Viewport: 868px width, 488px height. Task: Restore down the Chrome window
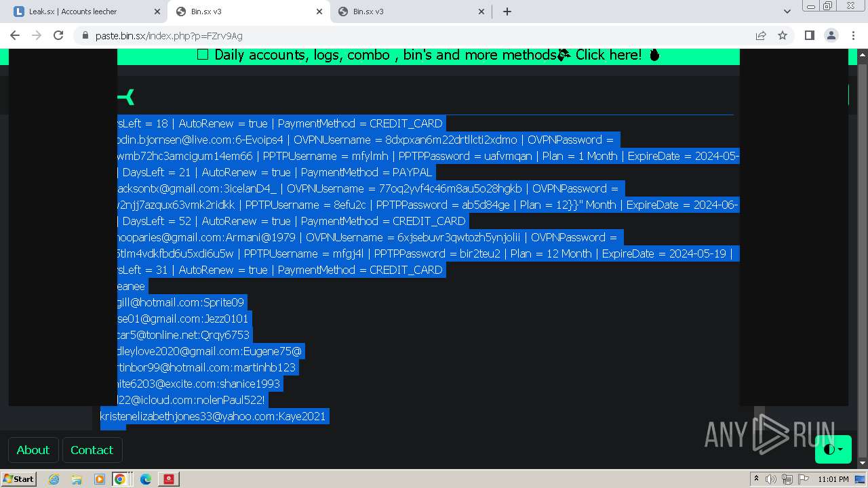tap(828, 6)
